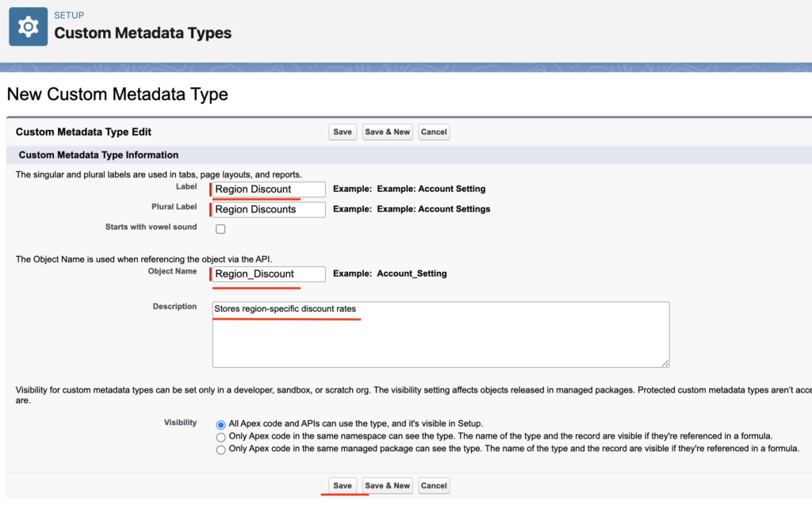
Task: Click the Setup gear icon
Action: [x=28, y=29]
